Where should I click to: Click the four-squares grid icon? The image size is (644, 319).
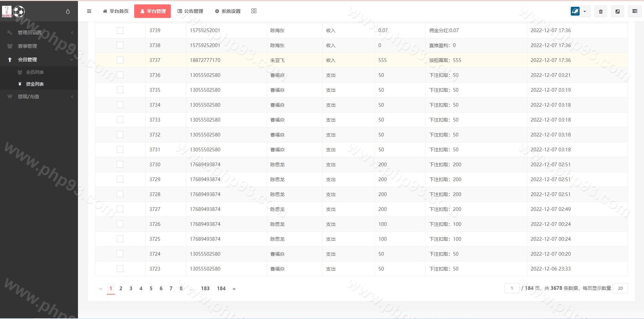point(254,11)
